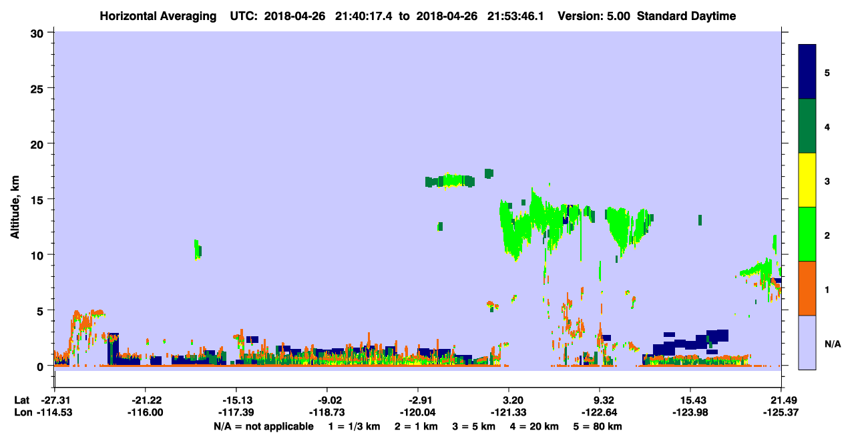Click the dark blue stepped blocks near latitude 15.43
868x445 pixels.
tap(691, 343)
